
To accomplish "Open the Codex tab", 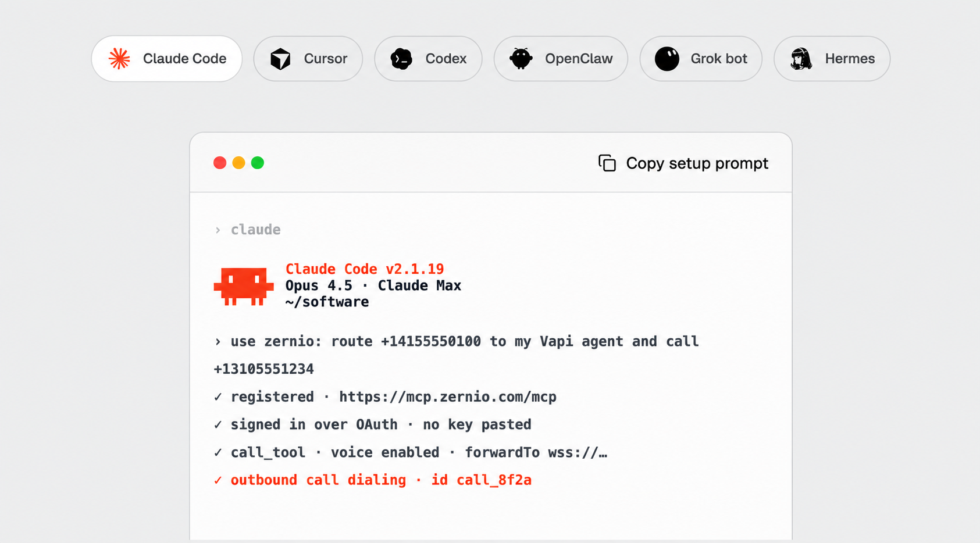I will (428, 59).
